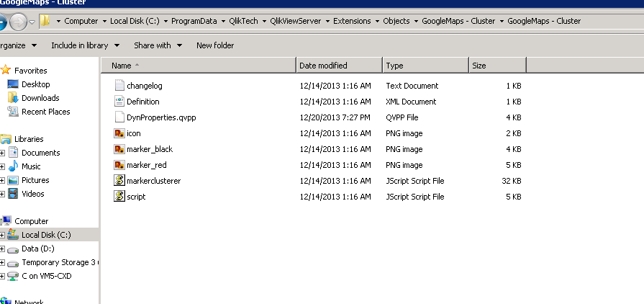Click the Definition XML document icon

[119, 102]
